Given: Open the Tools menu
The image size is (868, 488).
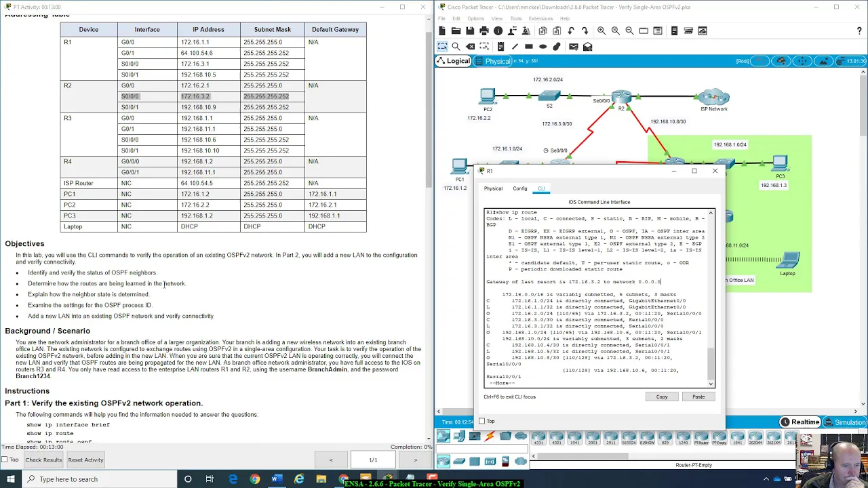Looking at the screenshot, I should pyautogui.click(x=516, y=18).
